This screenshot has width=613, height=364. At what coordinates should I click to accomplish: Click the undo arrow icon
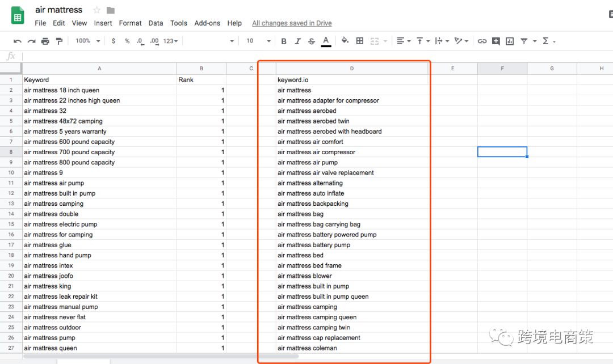point(17,41)
